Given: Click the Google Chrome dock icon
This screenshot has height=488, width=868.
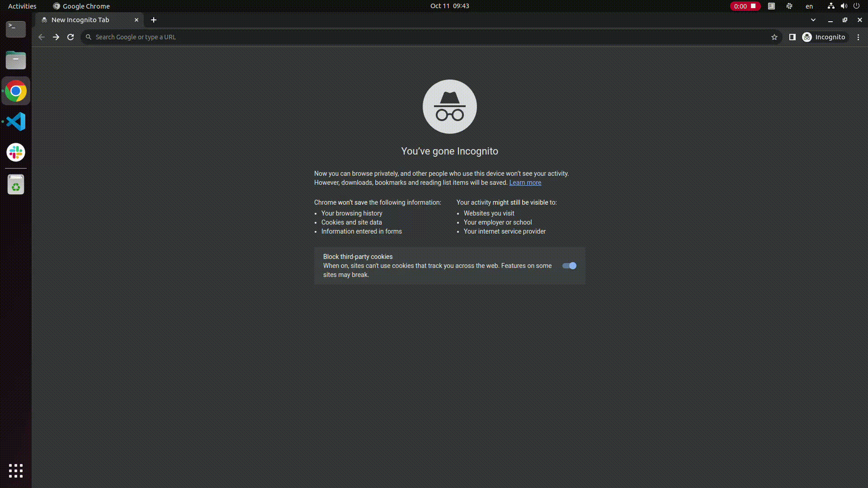Looking at the screenshot, I should pos(16,91).
